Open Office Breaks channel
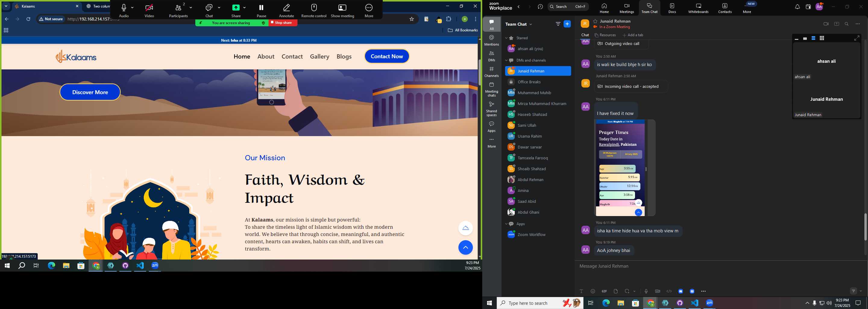This screenshot has height=309, width=868. tap(538, 82)
